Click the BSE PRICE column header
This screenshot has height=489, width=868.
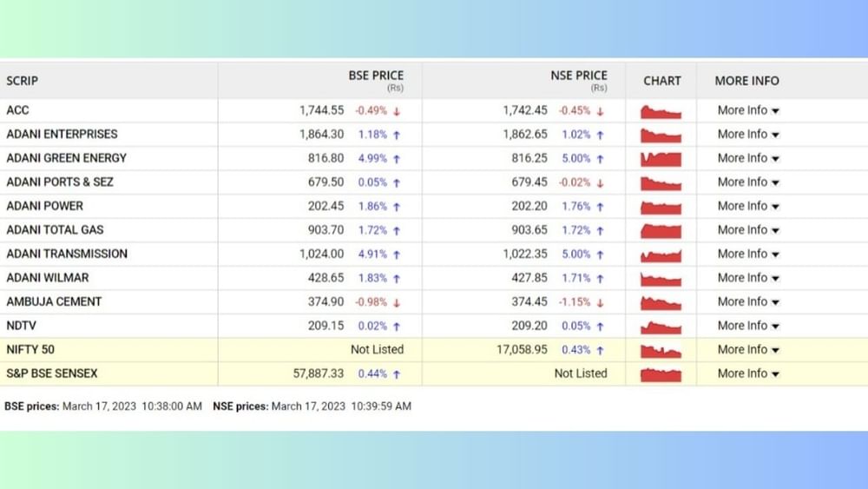click(x=376, y=76)
